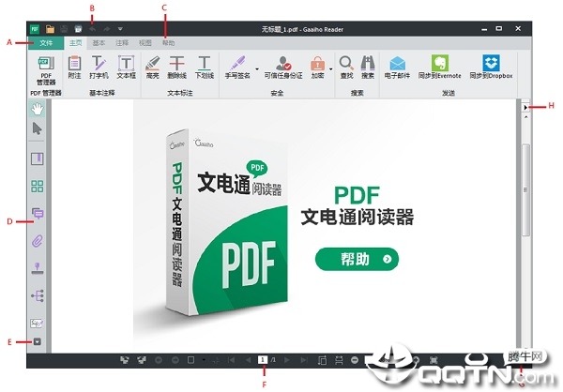Switch to the 注释 comments tab
Screen dimensions: 563x392
[122, 43]
